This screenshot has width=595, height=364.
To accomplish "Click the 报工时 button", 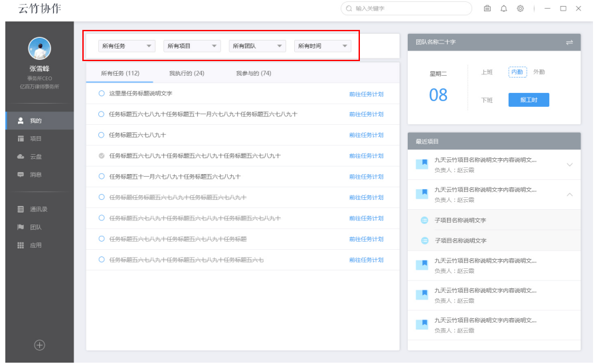I will point(529,100).
